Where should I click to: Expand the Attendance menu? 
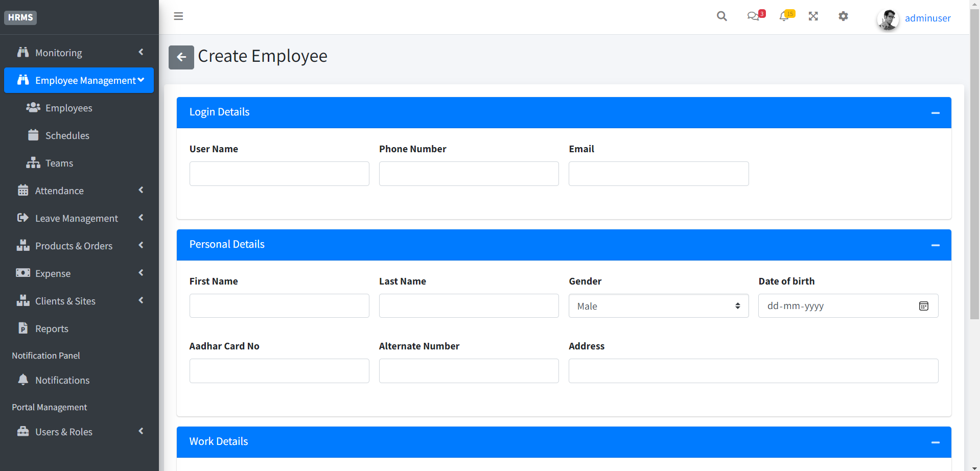point(59,190)
